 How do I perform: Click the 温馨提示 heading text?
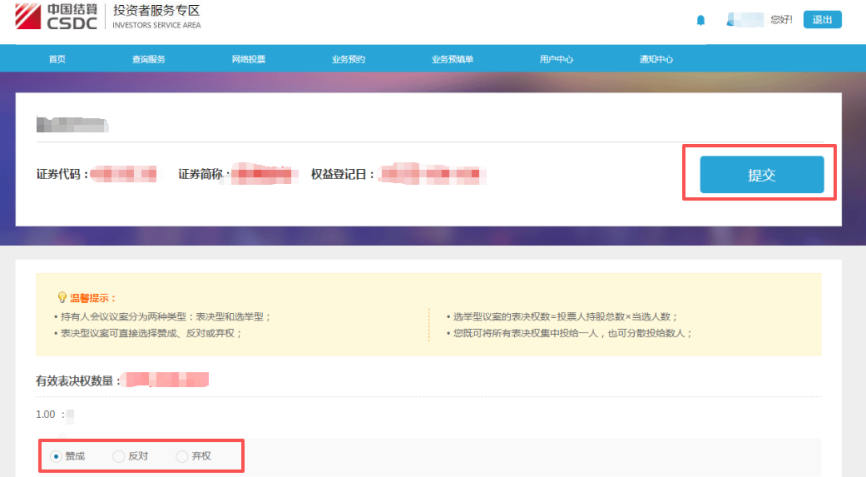[93, 297]
